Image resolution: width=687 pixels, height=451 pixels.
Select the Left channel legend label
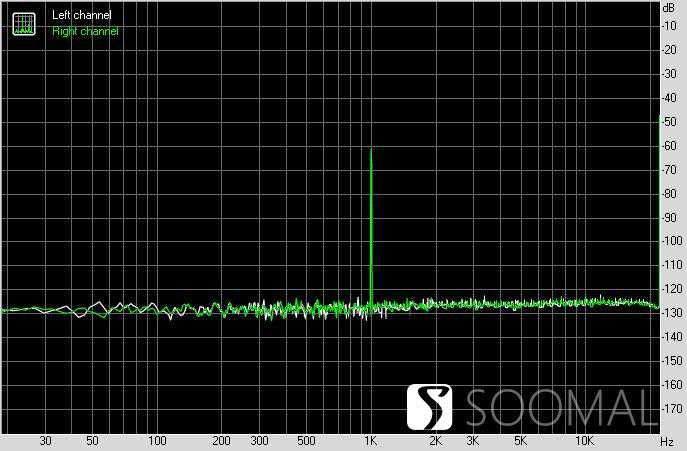(82, 16)
